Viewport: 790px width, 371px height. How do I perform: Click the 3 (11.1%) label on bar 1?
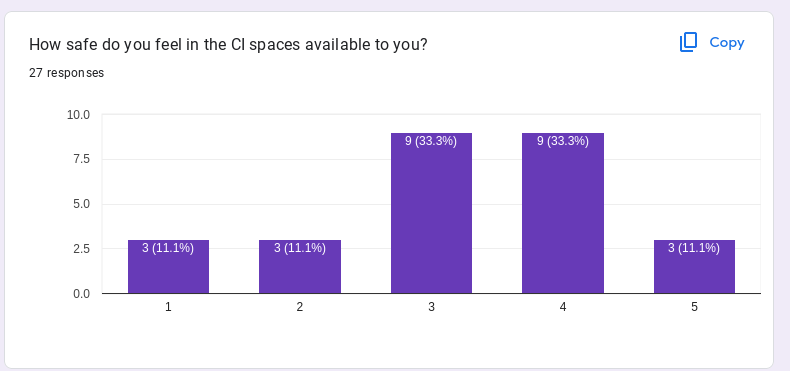point(168,248)
